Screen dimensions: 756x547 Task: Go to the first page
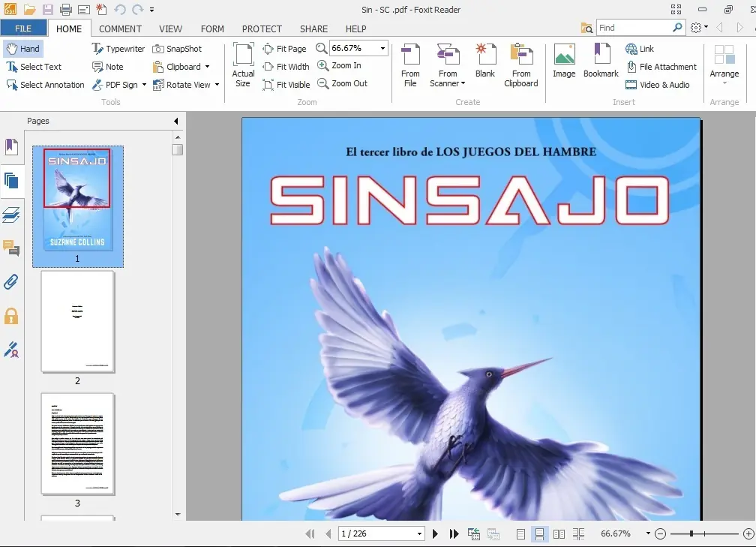pos(310,533)
